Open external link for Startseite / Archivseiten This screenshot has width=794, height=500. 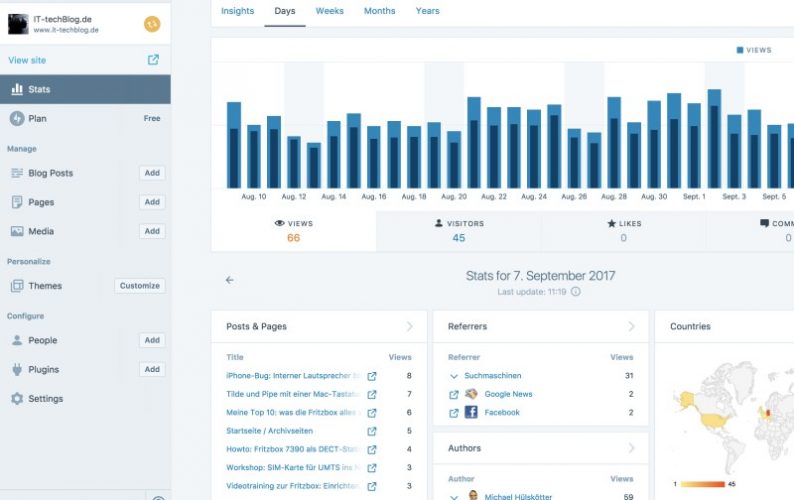372,431
